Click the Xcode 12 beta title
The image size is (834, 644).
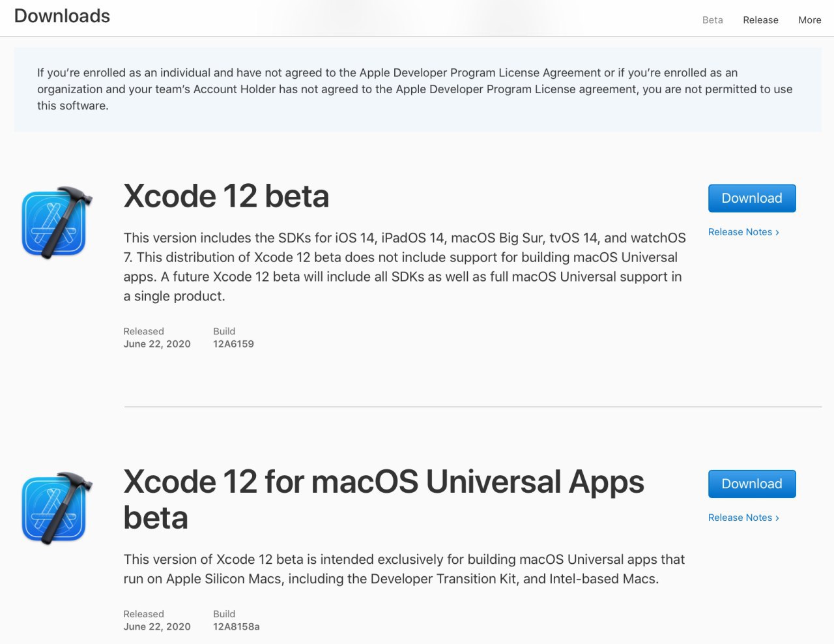point(226,196)
